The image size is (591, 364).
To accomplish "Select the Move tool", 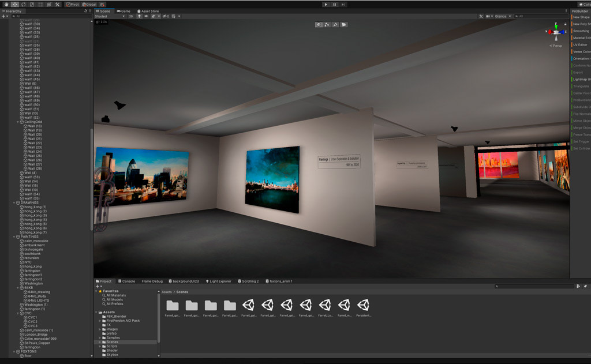I will pyautogui.click(x=14, y=5).
